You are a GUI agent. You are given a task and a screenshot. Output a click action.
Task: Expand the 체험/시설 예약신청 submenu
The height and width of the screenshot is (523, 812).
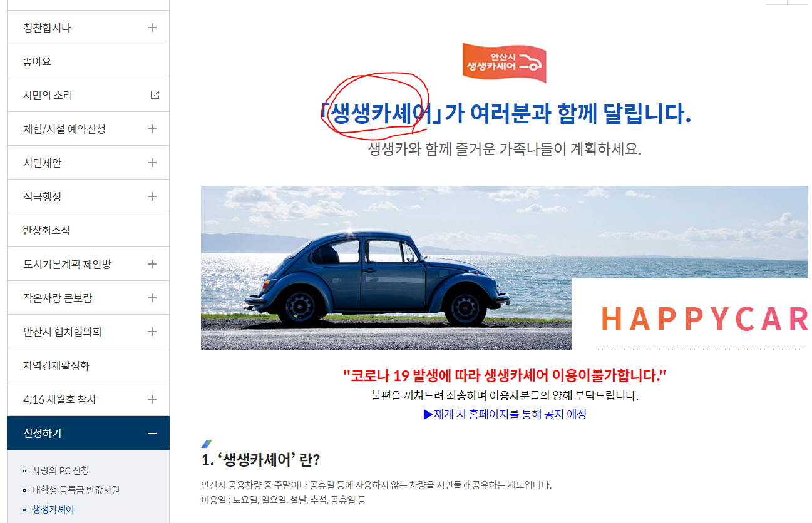[x=152, y=129]
